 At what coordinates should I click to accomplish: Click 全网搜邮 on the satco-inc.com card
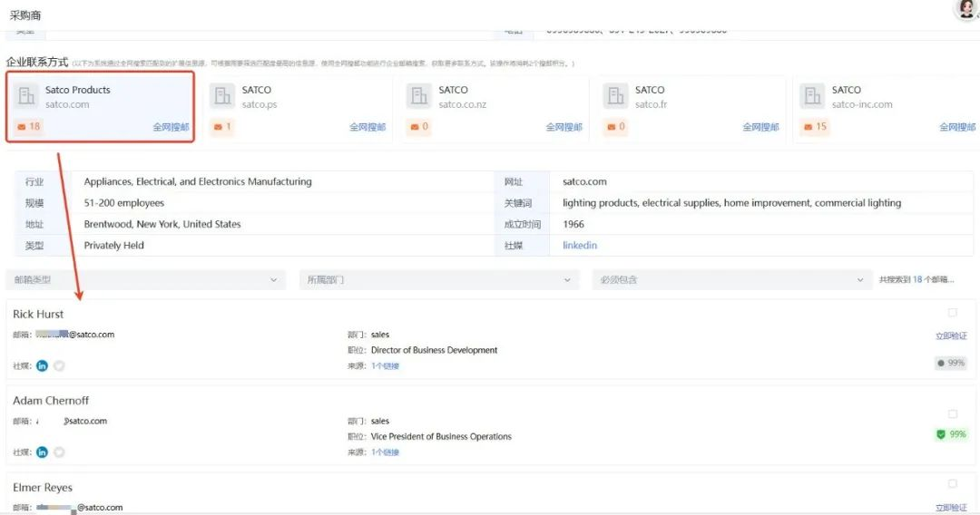[x=957, y=127]
